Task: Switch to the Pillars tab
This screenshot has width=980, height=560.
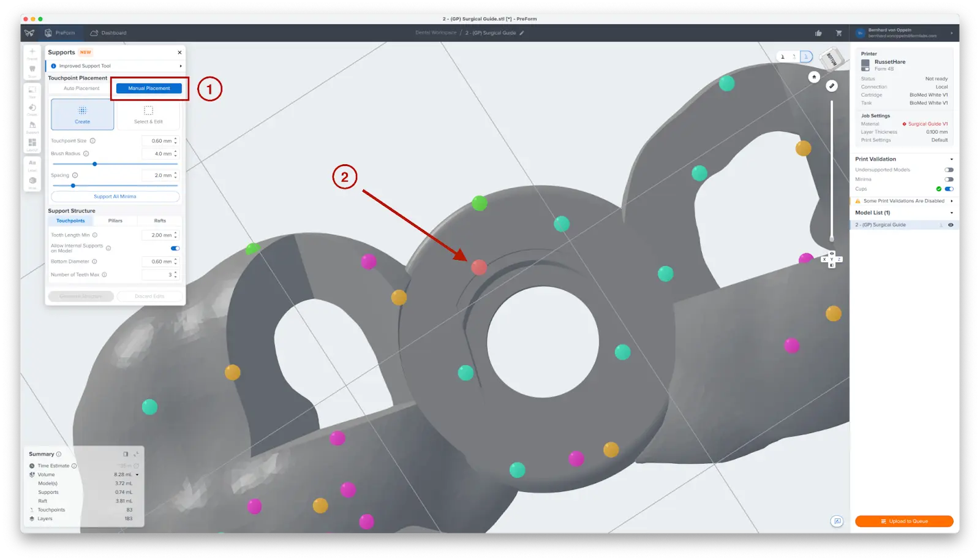Action: pyautogui.click(x=116, y=221)
